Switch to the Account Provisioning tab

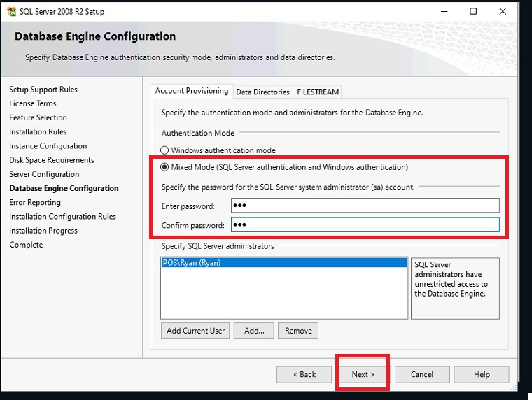coord(192,91)
